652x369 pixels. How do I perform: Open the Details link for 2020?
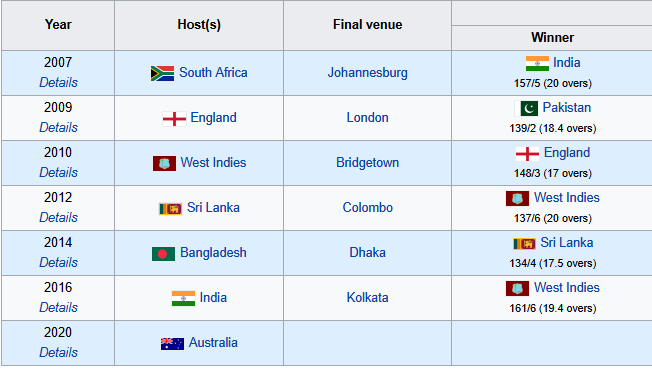click(58, 352)
